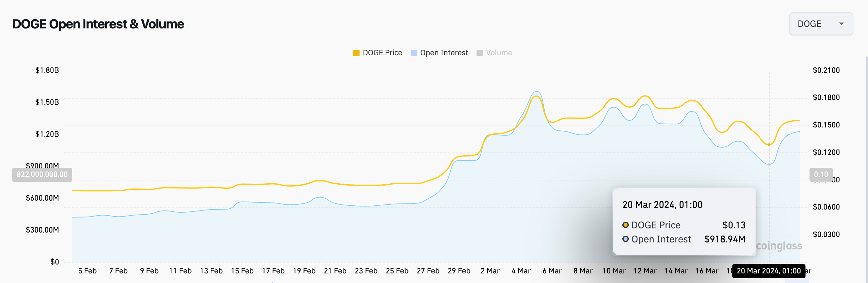Click the 29 Feb date label
The width and height of the screenshot is (868, 283).
point(459,271)
